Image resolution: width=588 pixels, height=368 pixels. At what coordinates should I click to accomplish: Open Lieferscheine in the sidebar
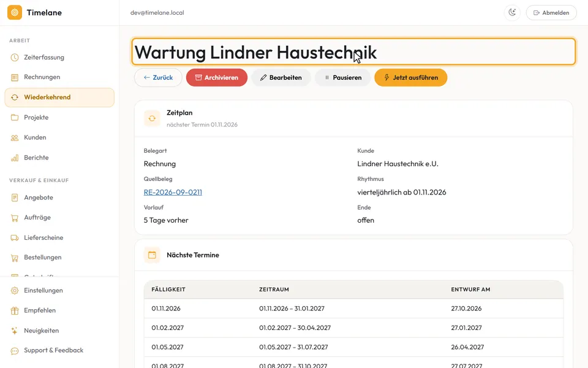tap(59, 238)
